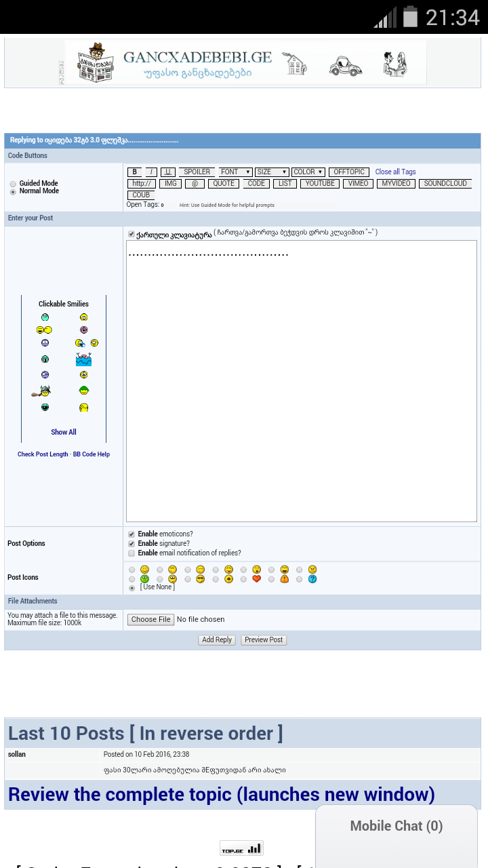Insert the green-hat smiley emoticon

tap(84, 390)
